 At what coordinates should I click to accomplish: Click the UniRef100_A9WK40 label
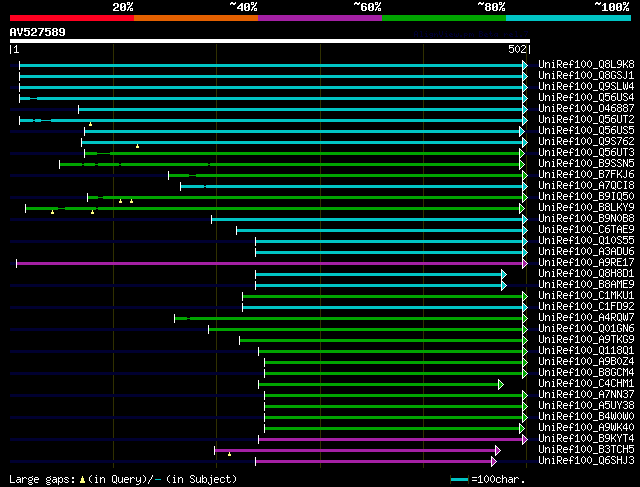[x=586, y=428]
